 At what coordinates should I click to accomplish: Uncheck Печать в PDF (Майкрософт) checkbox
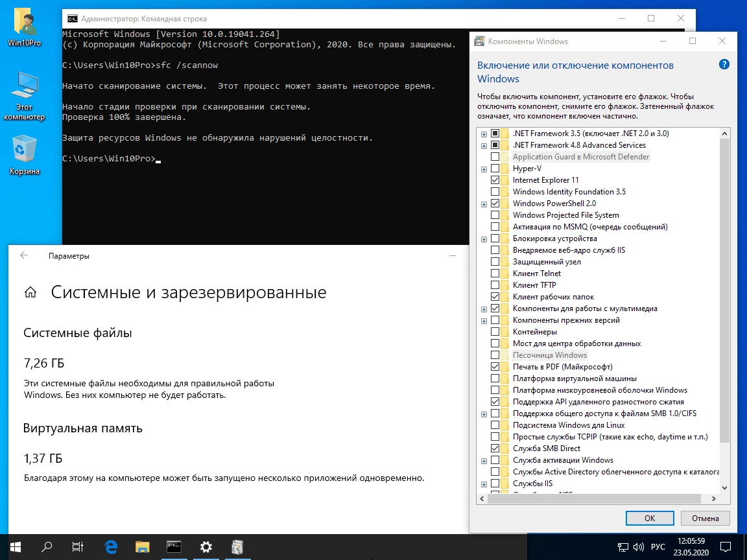pos(495,367)
